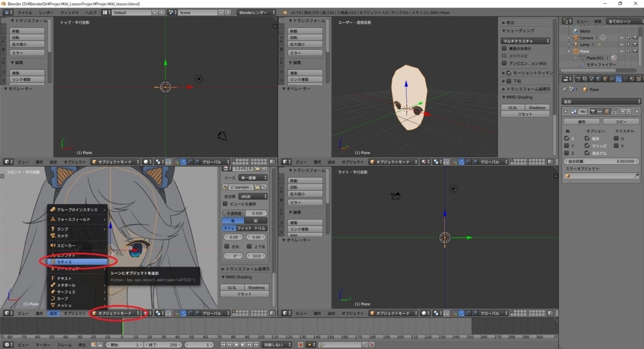Screen dimensions: 644x349
Task: Play animation forward in timeline
Action: pos(243,345)
